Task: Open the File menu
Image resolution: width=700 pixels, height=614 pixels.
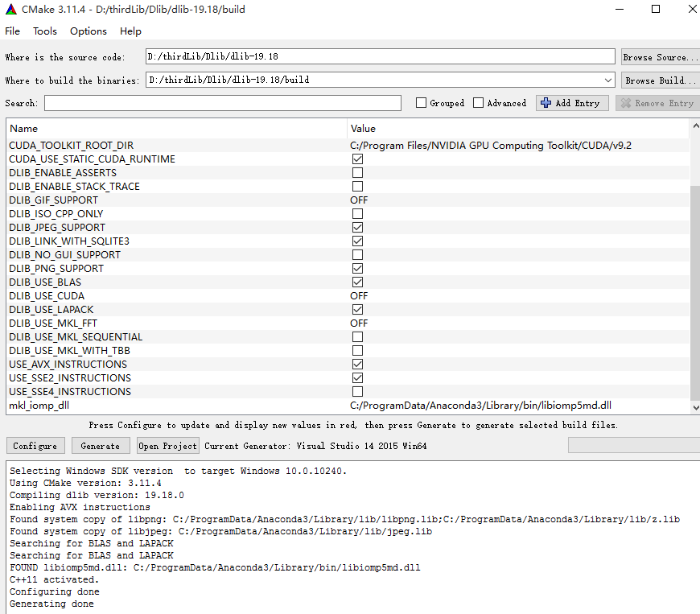Action: [x=13, y=31]
